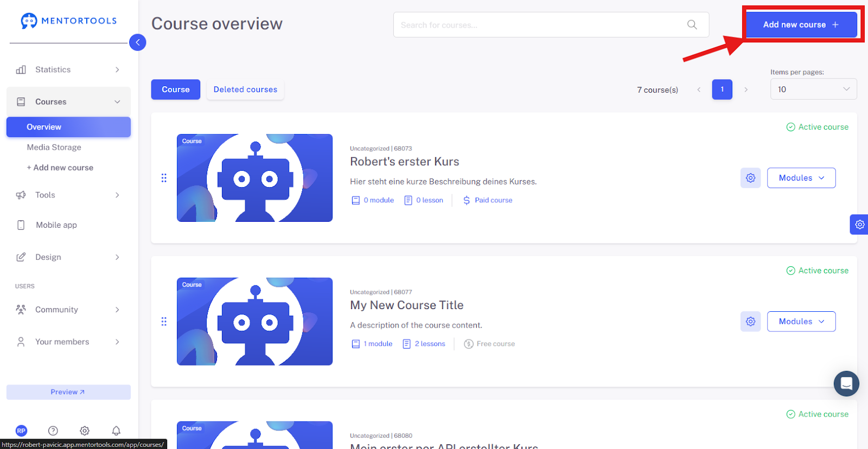Click the Free course dollar icon
This screenshot has height=449, width=868.
tap(469, 344)
